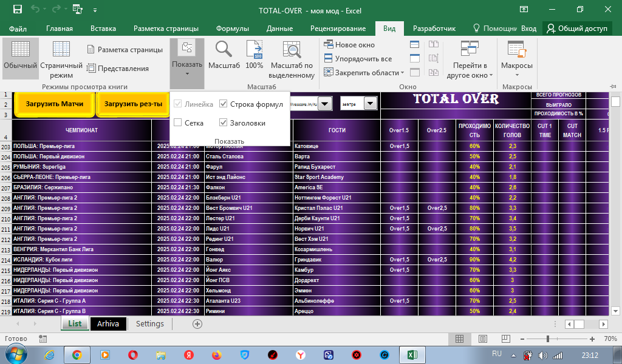Save the workbook with the floppy disk icon
The height and width of the screenshot is (364, 622).
click(x=18, y=10)
